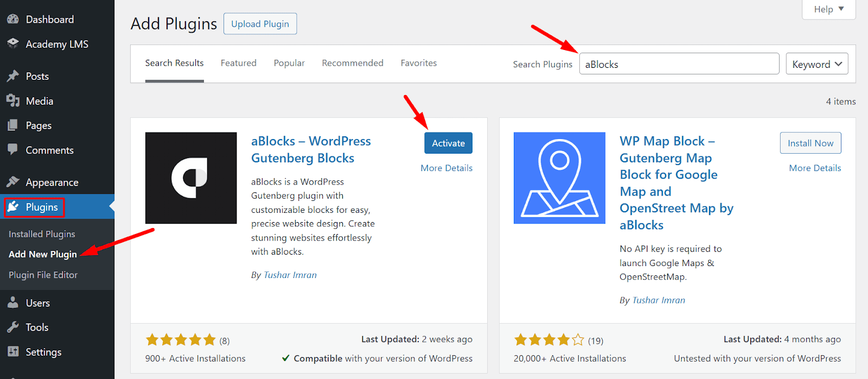Click 'Last Updated: 2 weeks ago' text
The image size is (868, 379).
[417, 339]
